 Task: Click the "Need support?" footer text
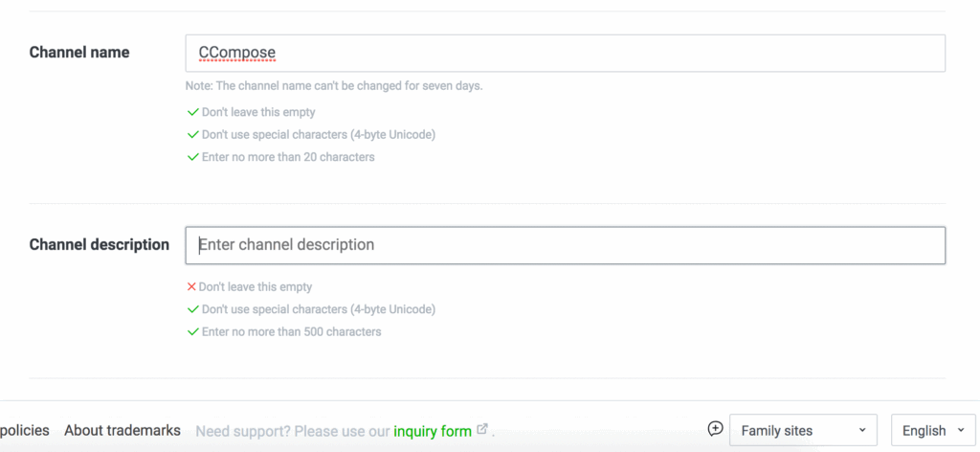(292, 431)
